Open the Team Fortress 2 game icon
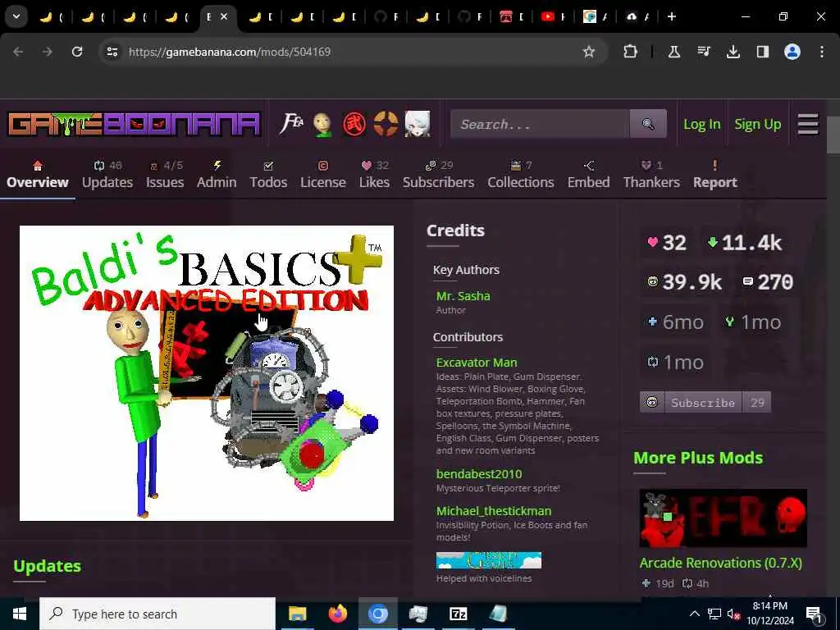The width and height of the screenshot is (840, 630). click(x=386, y=125)
